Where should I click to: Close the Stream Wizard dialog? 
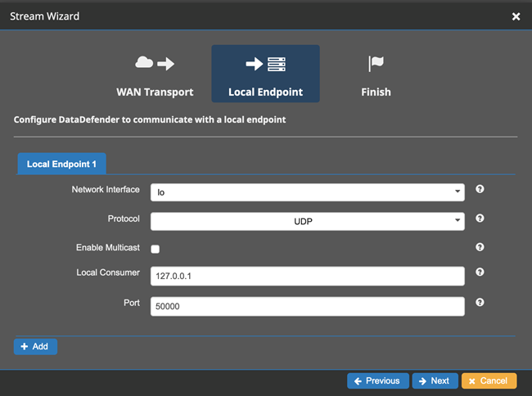(516, 16)
